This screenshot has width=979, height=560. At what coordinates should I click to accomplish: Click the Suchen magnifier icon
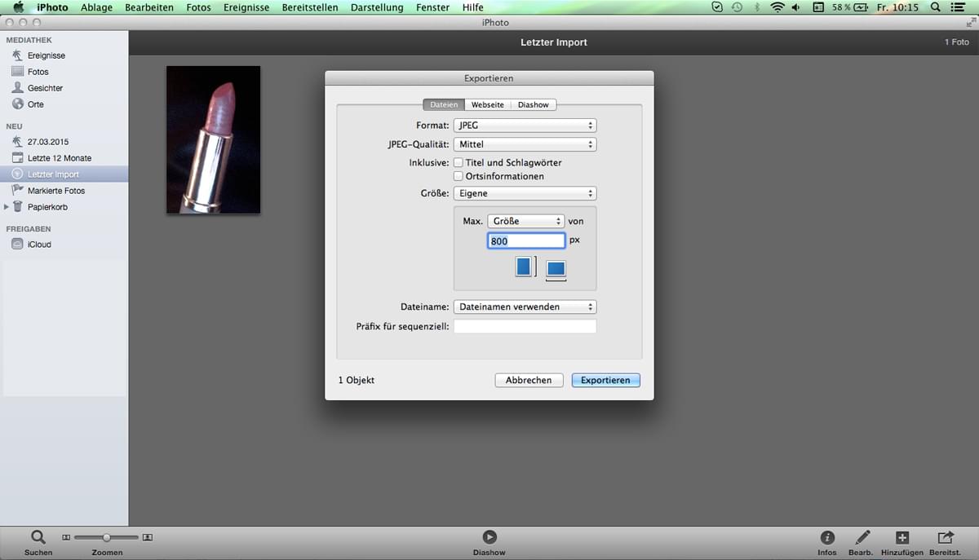[x=38, y=537]
